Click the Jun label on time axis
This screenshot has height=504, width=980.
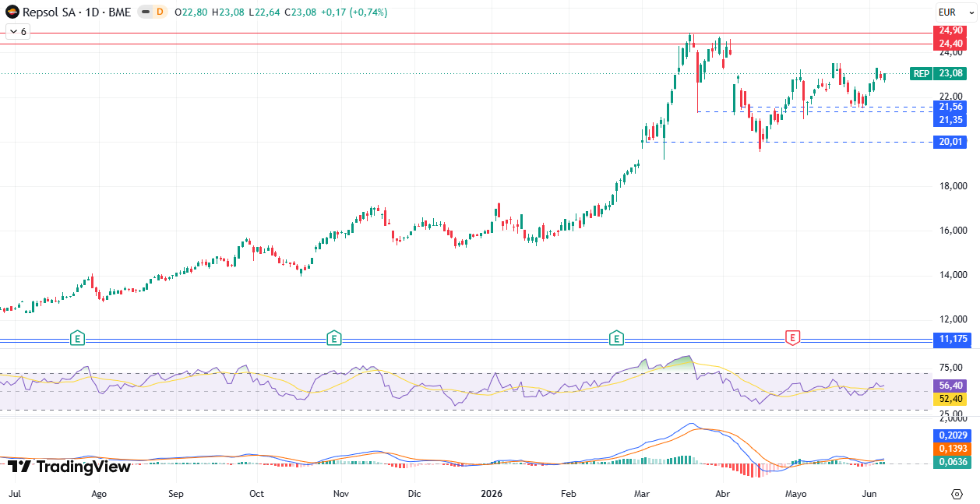pos(870,494)
